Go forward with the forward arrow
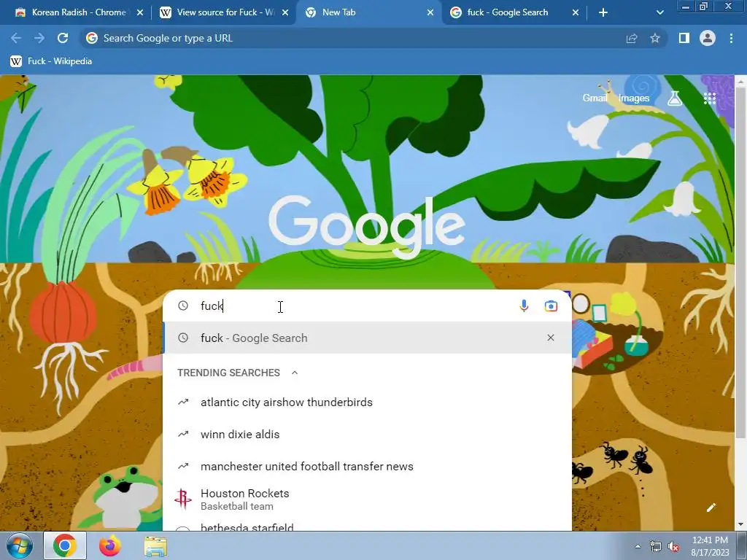This screenshot has width=747, height=560. pyautogui.click(x=39, y=38)
